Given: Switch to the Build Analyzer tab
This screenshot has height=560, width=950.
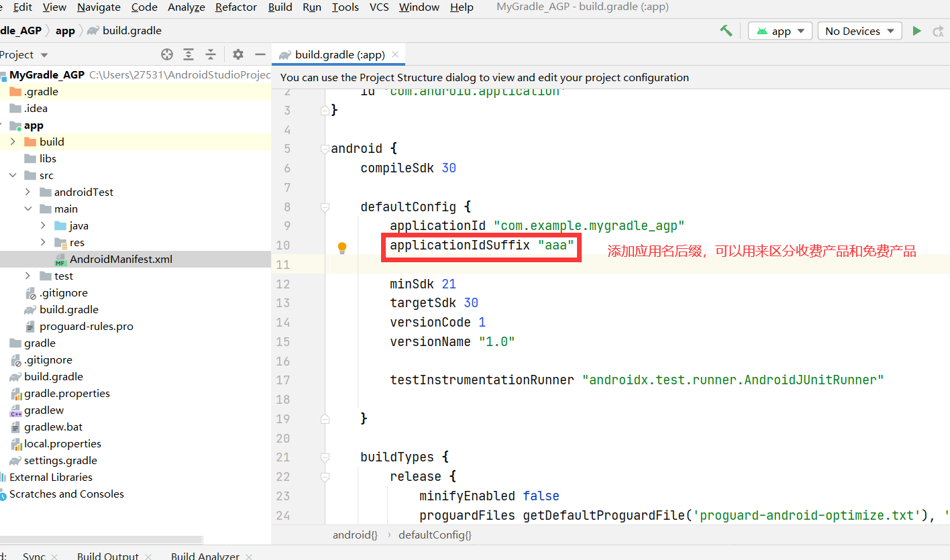Looking at the screenshot, I should click(205, 556).
